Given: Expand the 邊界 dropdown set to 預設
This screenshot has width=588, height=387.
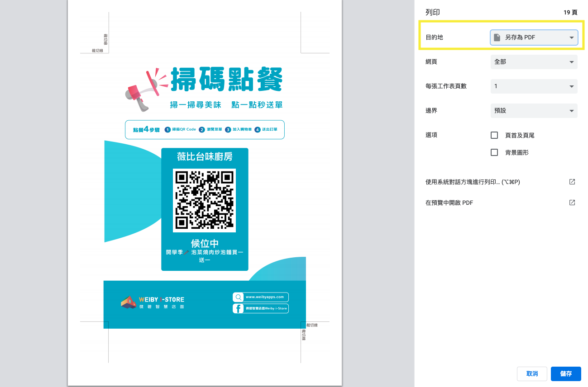Looking at the screenshot, I should [x=534, y=111].
